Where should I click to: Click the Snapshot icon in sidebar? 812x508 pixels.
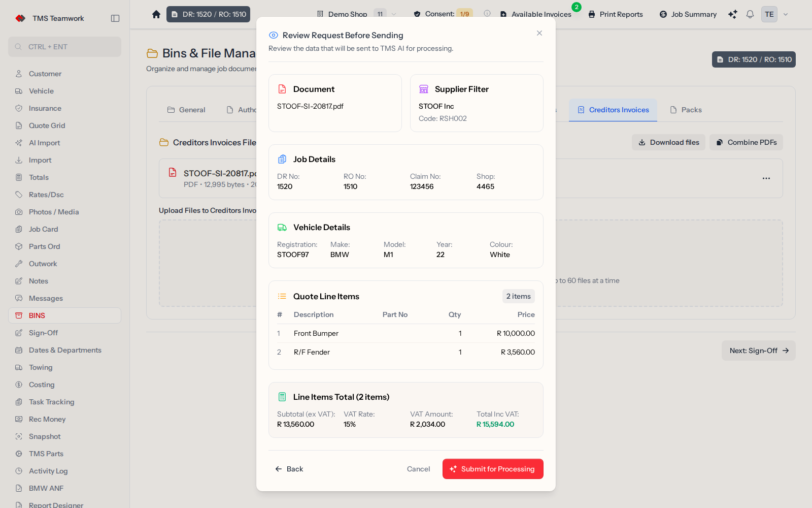[19, 436]
